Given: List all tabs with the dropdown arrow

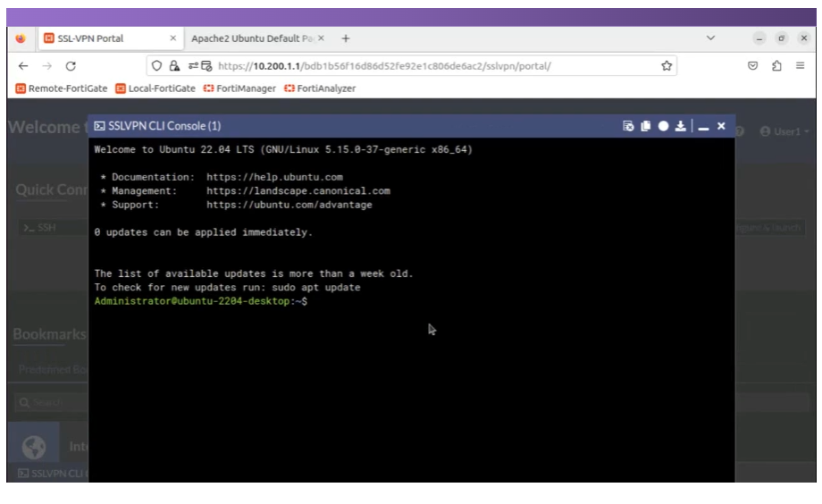Looking at the screenshot, I should point(711,38).
